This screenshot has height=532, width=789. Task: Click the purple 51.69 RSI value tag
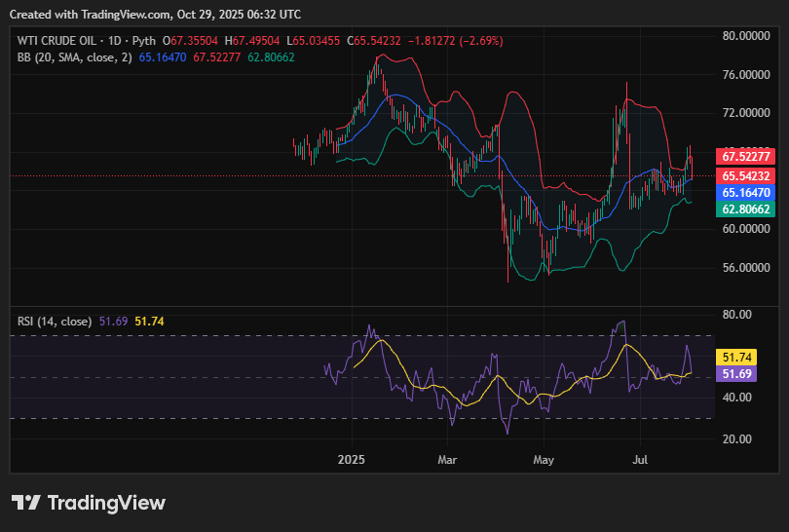click(734, 373)
